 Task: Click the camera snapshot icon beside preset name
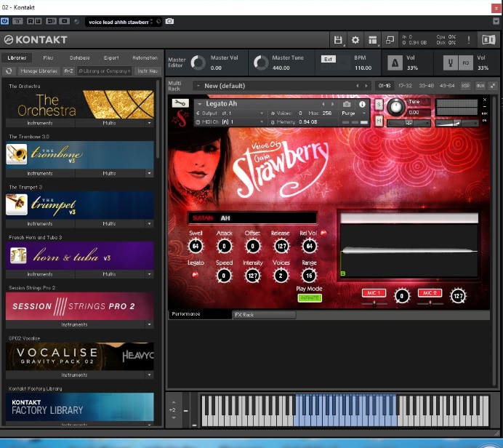(169, 21)
